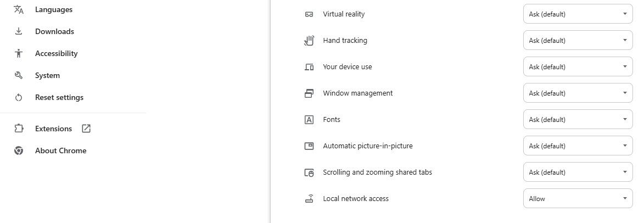Screen dimensions: 644x223
Task: Click the Hand tracking icon
Action: coord(309,41)
